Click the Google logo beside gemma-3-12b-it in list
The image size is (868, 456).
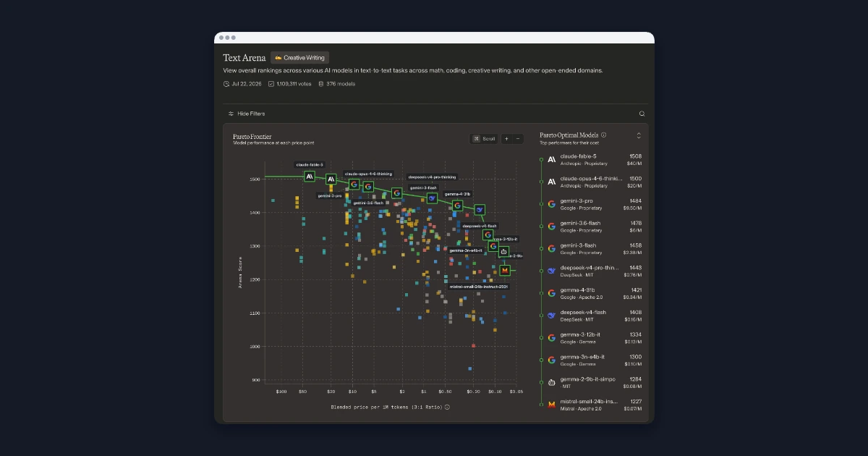(551, 337)
